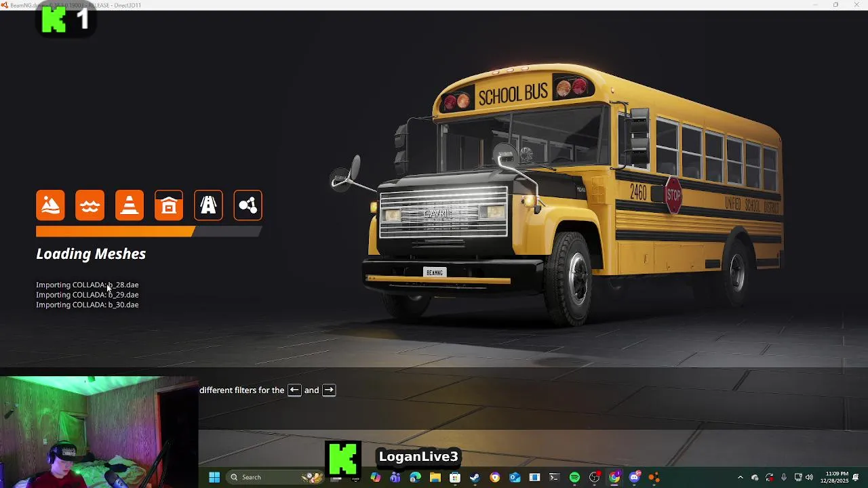
Task: Click the road loading stage icon
Action: (x=208, y=205)
